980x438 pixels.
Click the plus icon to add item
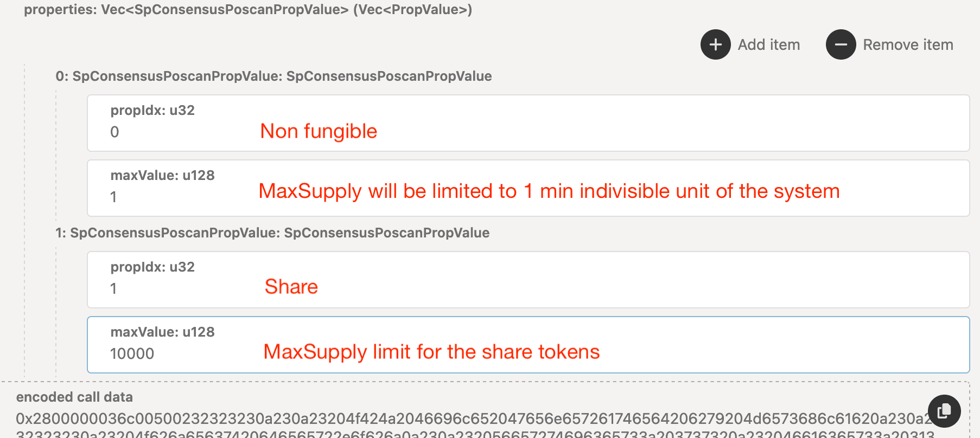point(715,44)
